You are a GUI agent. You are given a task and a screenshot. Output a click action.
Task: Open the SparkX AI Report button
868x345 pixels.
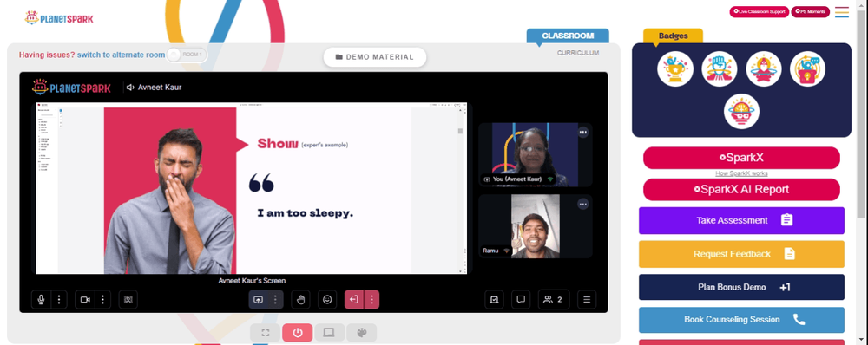[x=741, y=189]
